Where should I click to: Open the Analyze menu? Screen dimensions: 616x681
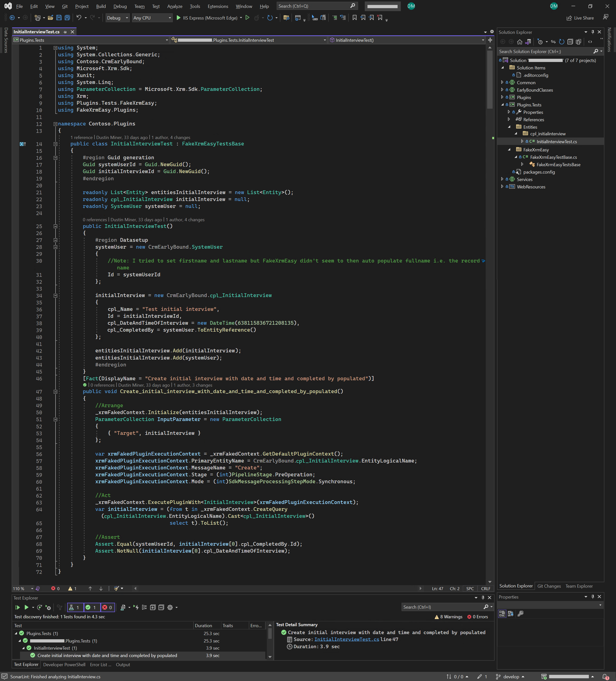pyautogui.click(x=174, y=6)
